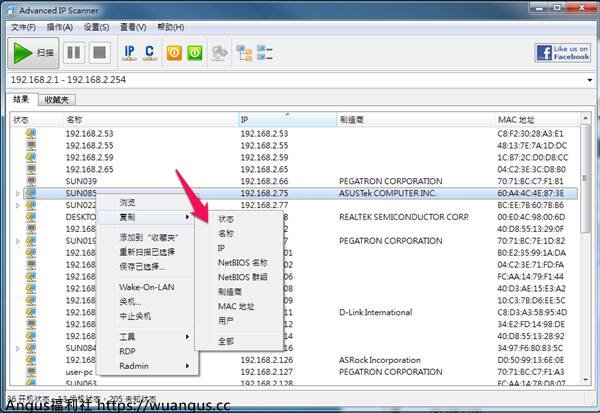The image size is (600, 413).
Task: Choose 保存已选择... in context menu
Action: point(147,266)
